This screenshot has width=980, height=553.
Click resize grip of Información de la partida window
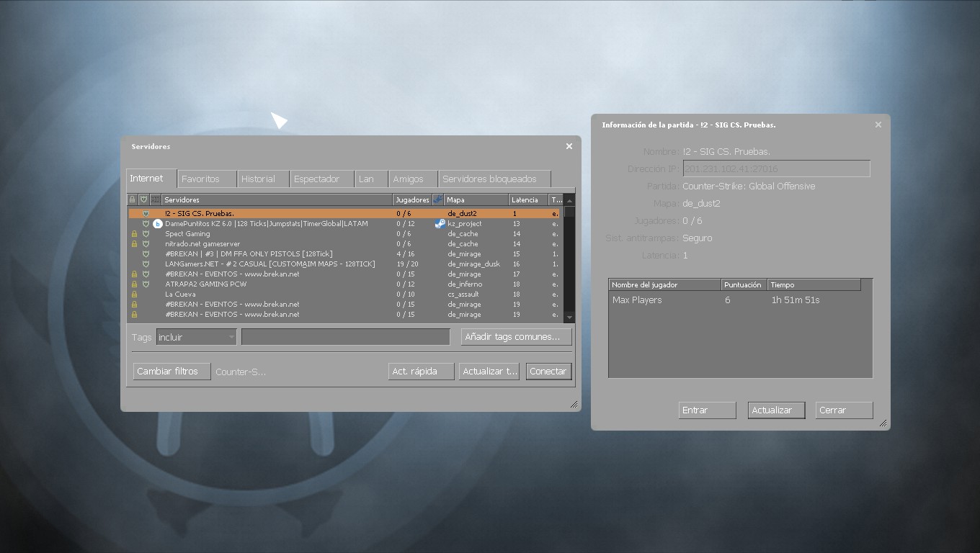point(883,423)
